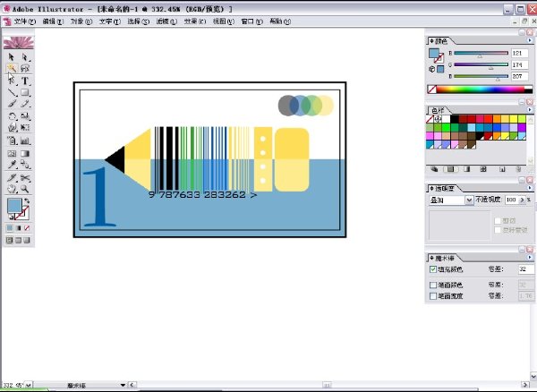Viewport: 537px width, 392px height.
Task: Select the Pen tool
Action: 12,81
